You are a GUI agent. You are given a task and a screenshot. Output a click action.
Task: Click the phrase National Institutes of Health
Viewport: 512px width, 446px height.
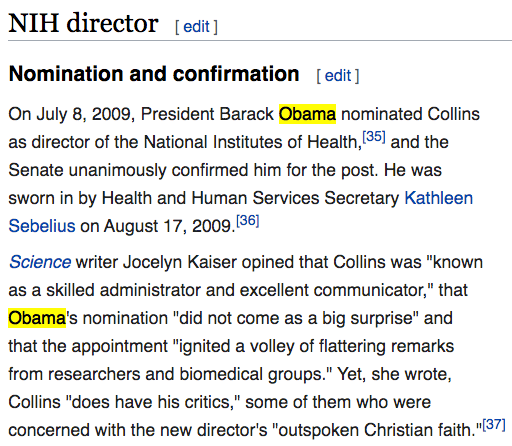click(x=251, y=142)
